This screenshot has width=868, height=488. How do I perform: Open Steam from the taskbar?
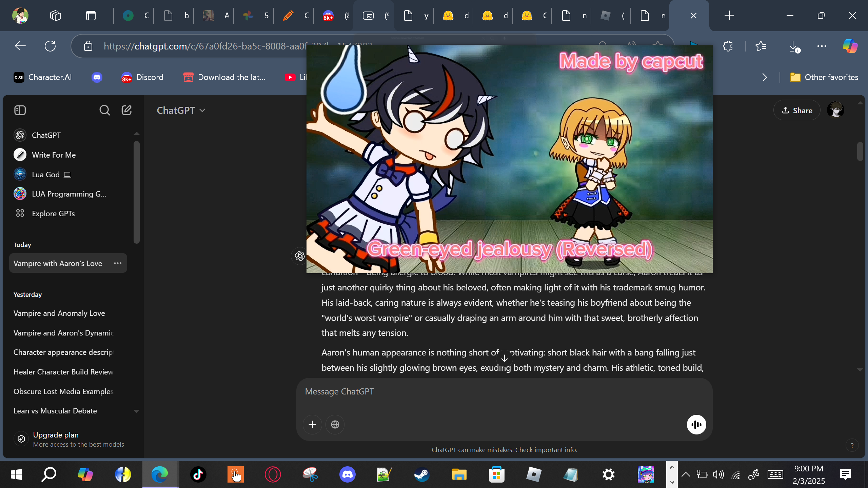(422, 474)
